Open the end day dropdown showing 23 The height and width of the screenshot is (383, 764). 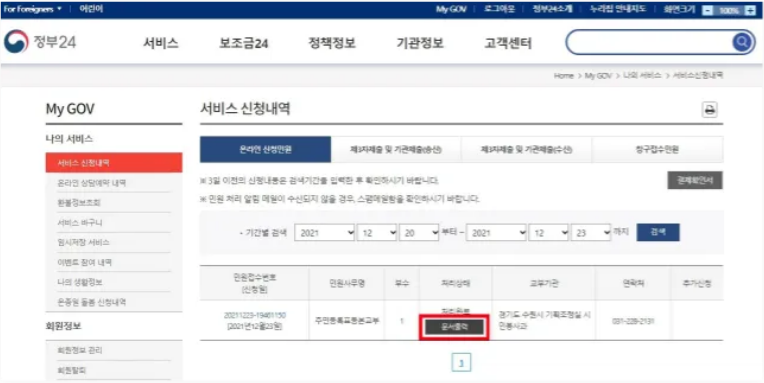[591, 233]
